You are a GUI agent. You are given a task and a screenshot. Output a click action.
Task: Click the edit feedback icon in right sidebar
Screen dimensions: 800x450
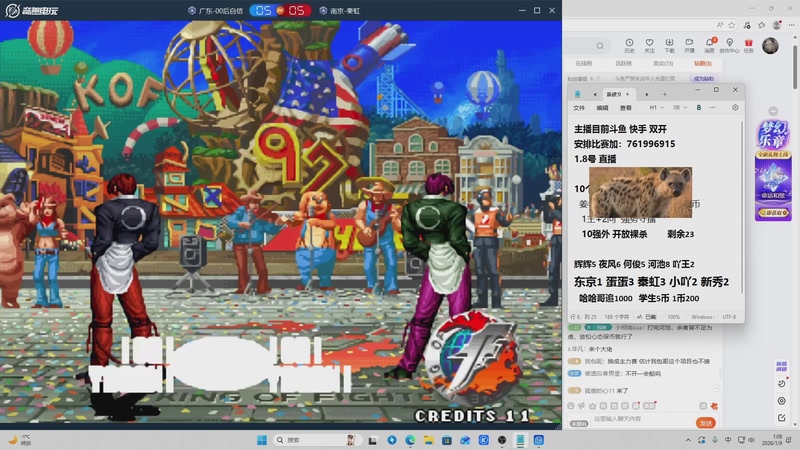tap(782, 418)
